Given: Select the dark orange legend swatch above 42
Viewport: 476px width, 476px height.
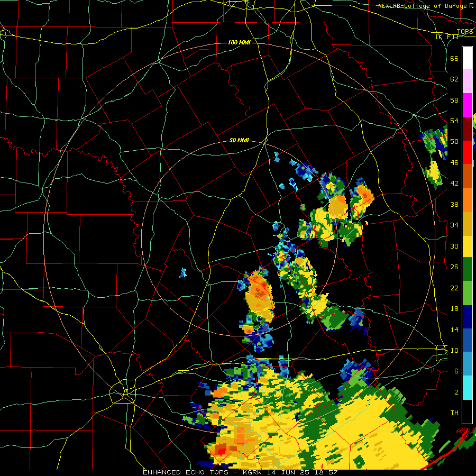Looking at the screenshot, I should point(467,176).
